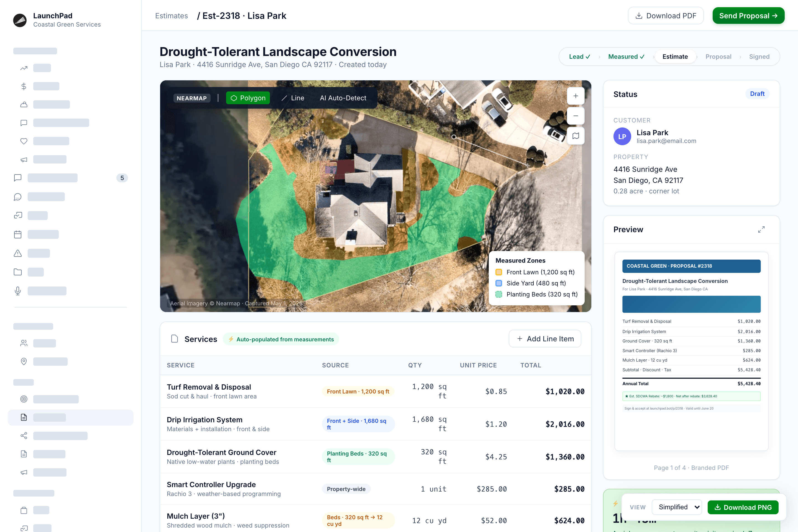Image resolution: width=798 pixels, height=532 pixels.
Task: Open the message icon beside the 5 badge
Action: [x=18, y=178]
